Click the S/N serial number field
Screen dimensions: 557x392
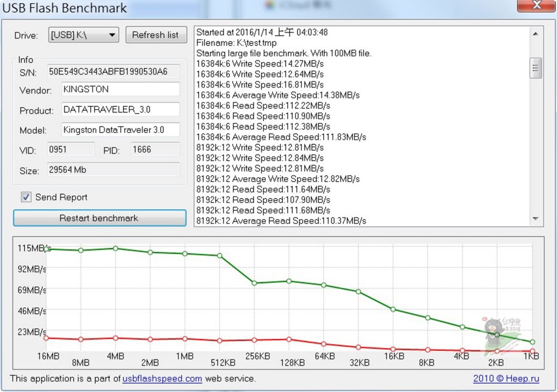pos(113,72)
